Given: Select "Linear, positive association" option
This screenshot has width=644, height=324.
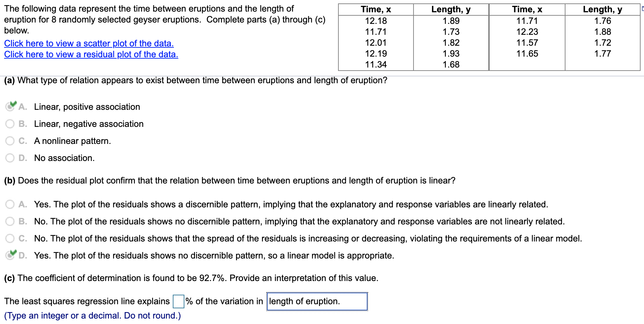Looking at the screenshot, I should [10, 107].
